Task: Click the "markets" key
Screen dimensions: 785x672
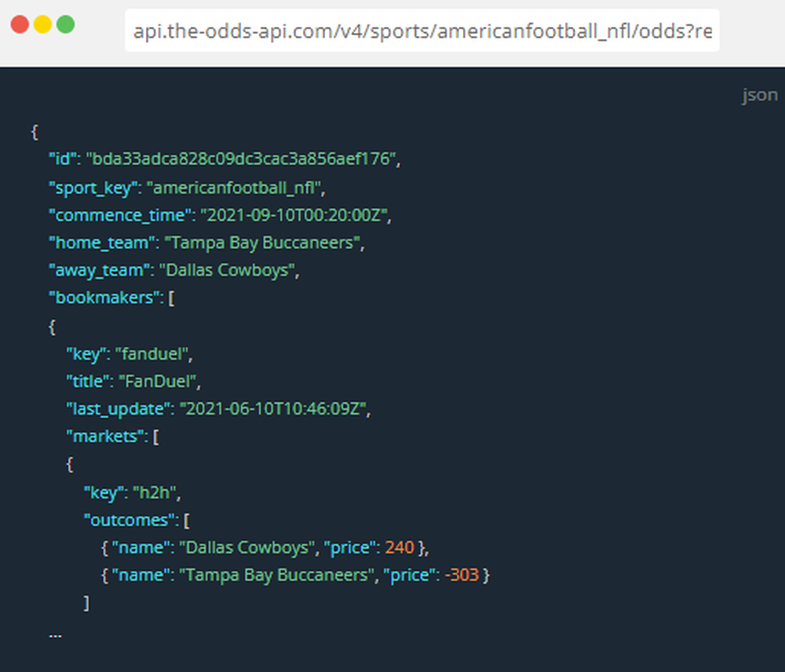Action: point(104,436)
